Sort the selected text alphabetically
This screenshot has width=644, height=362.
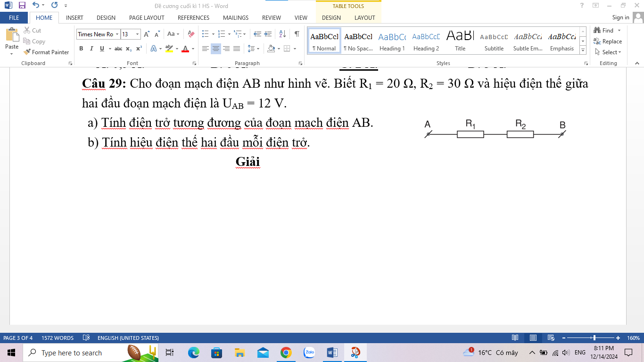pos(282,34)
